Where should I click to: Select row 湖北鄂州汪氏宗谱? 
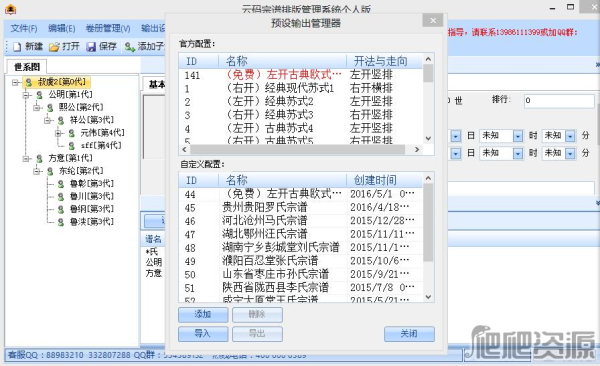tap(301, 234)
